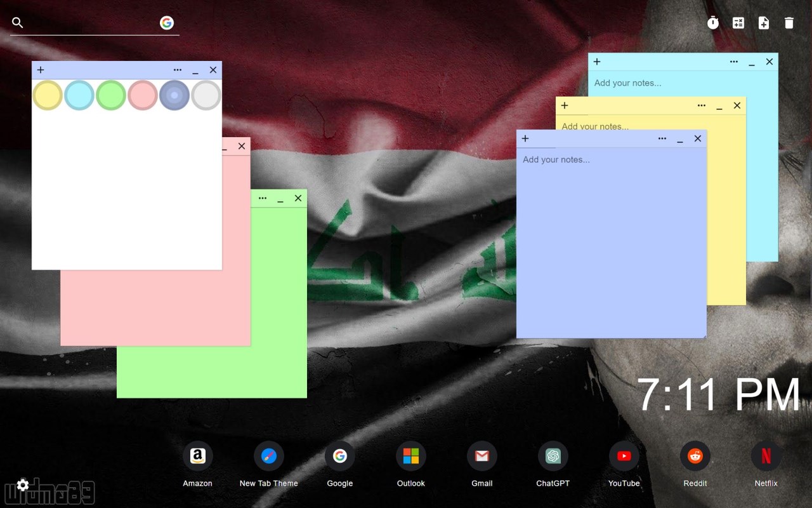Click the Google logo in the search bar

(167, 23)
